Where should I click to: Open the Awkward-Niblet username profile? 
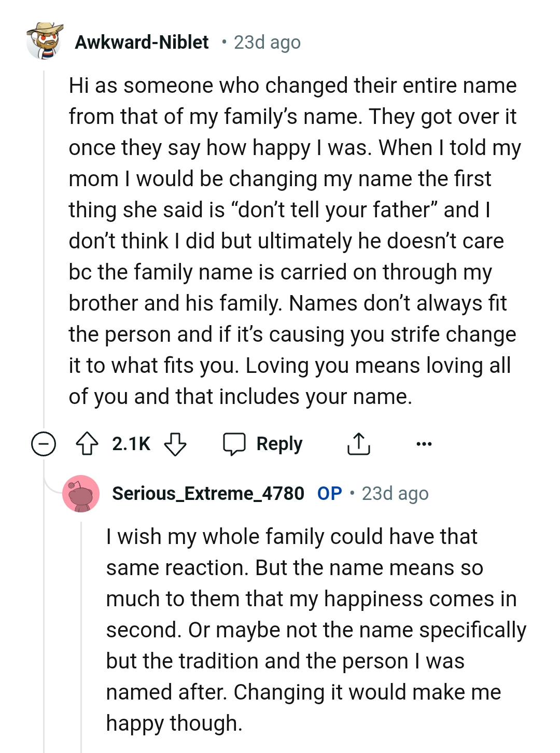142,42
